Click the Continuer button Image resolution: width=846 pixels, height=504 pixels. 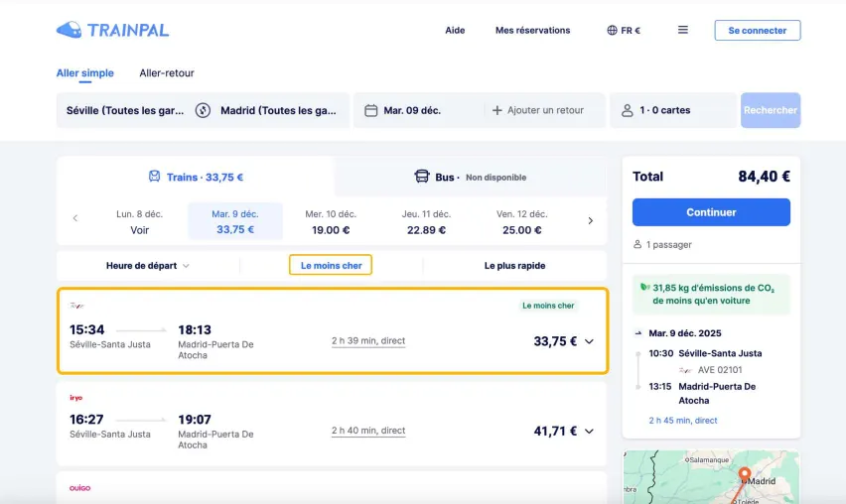click(x=711, y=212)
